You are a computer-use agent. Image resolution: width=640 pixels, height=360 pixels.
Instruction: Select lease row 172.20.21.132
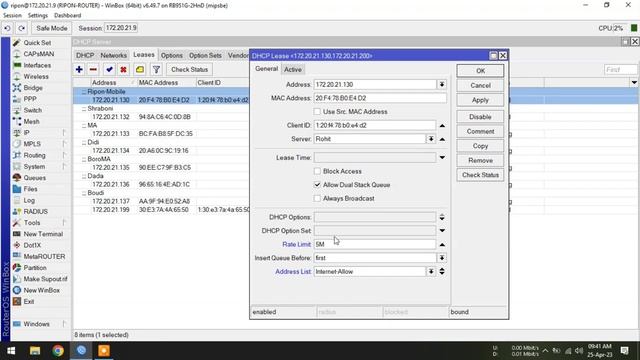[161, 117]
